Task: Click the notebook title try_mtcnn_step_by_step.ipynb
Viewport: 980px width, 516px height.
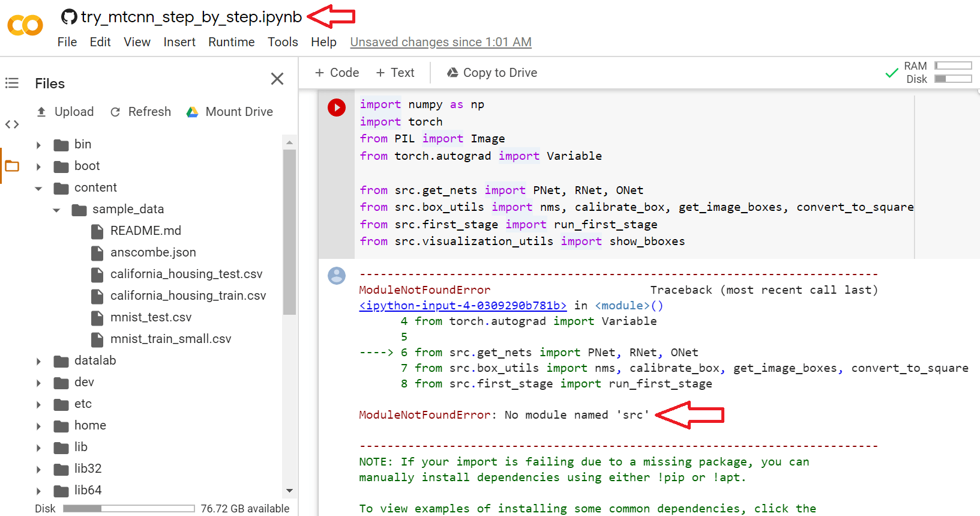Action: point(191,17)
